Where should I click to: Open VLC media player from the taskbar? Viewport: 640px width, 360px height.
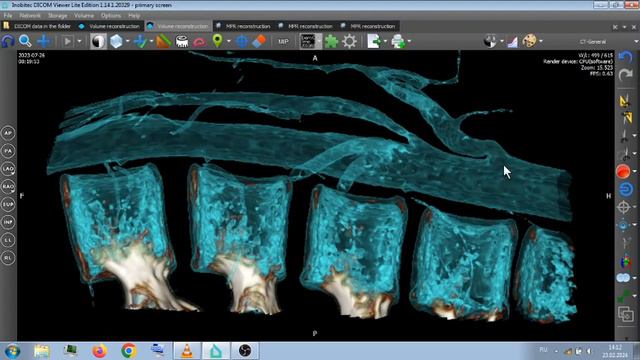click(x=187, y=351)
